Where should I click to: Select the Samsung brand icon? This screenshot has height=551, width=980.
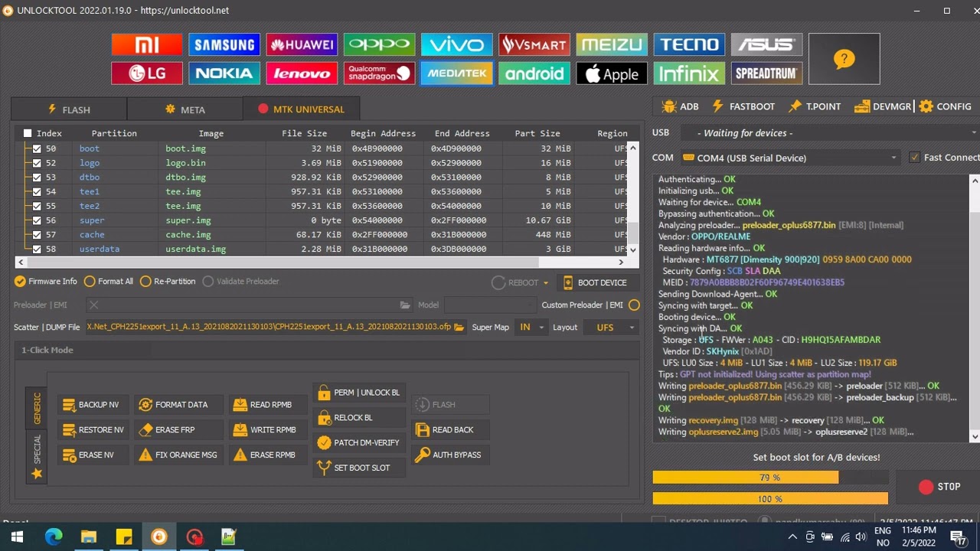click(224, 44)
